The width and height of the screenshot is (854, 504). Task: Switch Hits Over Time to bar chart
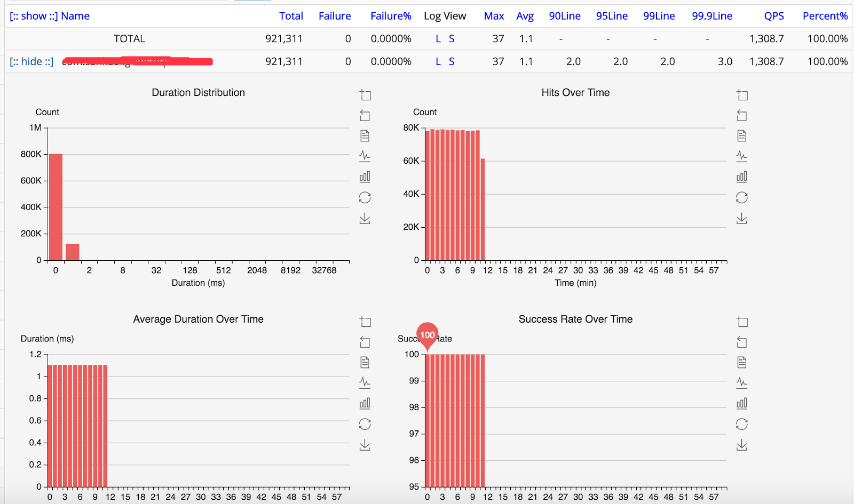click(x=742, y=177)
